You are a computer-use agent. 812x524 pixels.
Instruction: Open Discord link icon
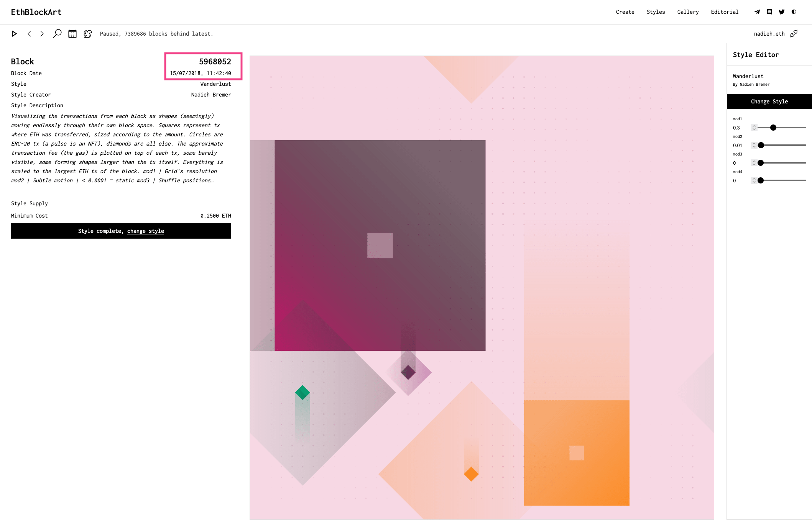click(769, 12)
